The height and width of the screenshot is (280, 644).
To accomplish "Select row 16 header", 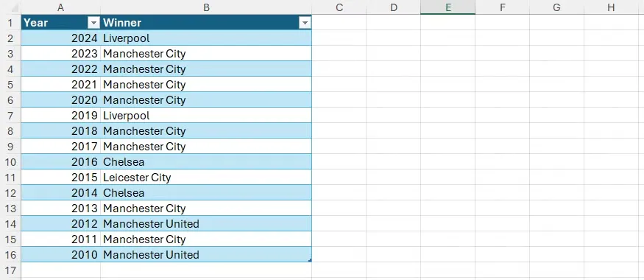I will coord(10,255).
